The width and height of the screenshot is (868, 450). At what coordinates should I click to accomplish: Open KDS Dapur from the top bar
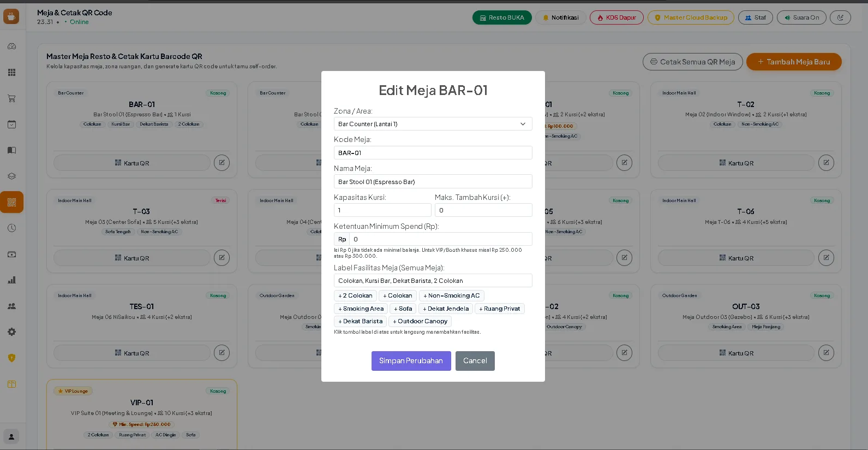point(616,17)
